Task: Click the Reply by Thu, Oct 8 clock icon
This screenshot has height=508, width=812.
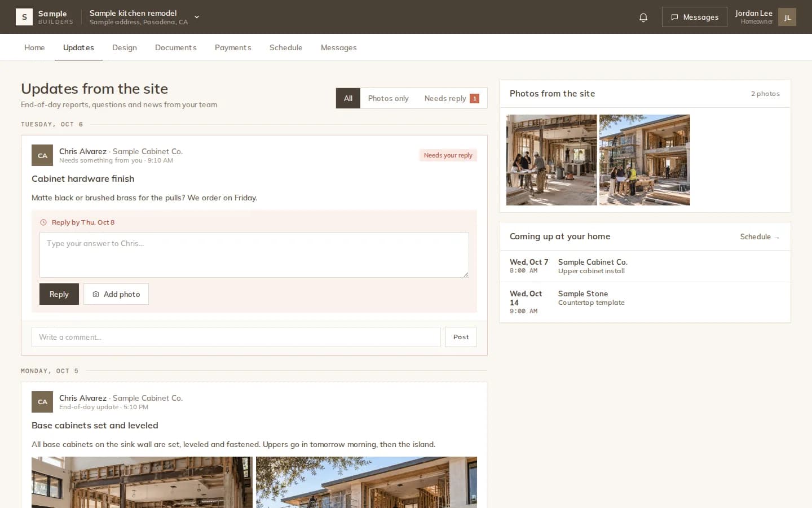Action: (x=43, y=222)
